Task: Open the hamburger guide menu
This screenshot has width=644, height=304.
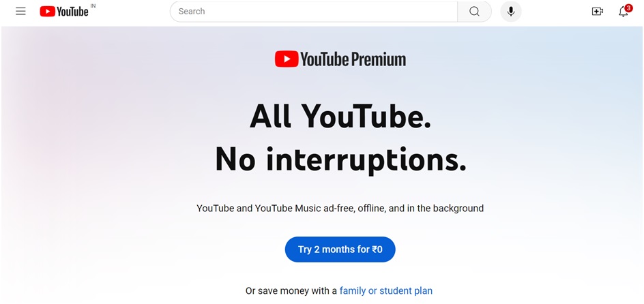Action: coord(20,12)
